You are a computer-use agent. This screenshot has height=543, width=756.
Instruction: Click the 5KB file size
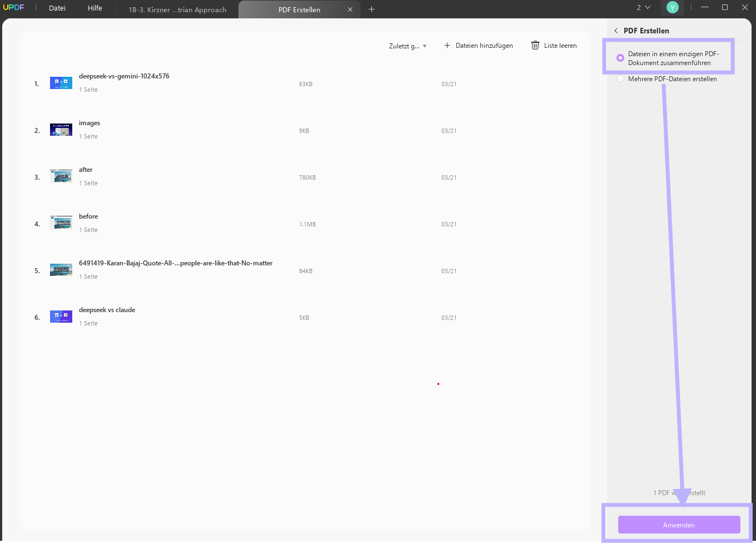(304, 318)
